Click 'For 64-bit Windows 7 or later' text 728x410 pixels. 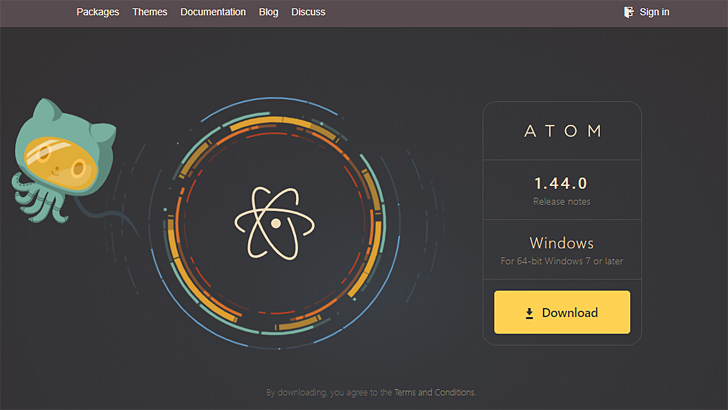[x=561, y=261]
